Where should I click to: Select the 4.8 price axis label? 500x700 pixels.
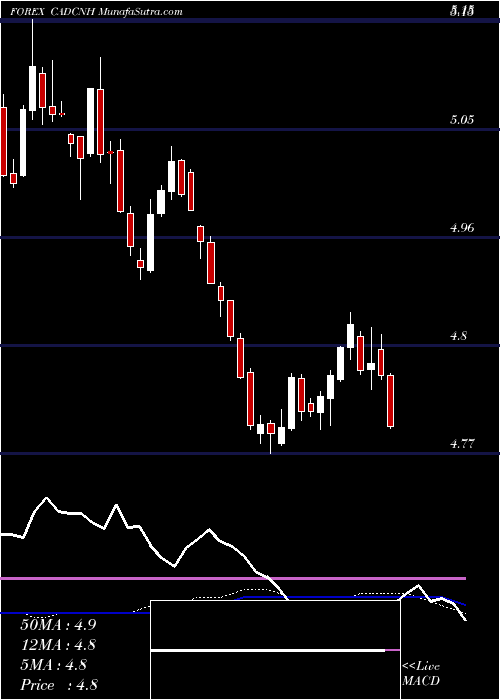458,335
